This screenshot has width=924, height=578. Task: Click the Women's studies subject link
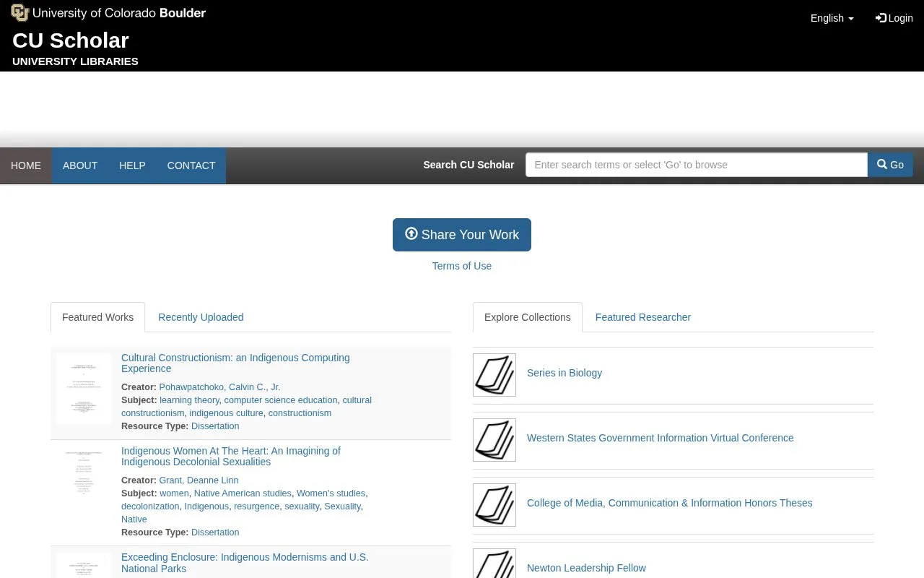331,493
